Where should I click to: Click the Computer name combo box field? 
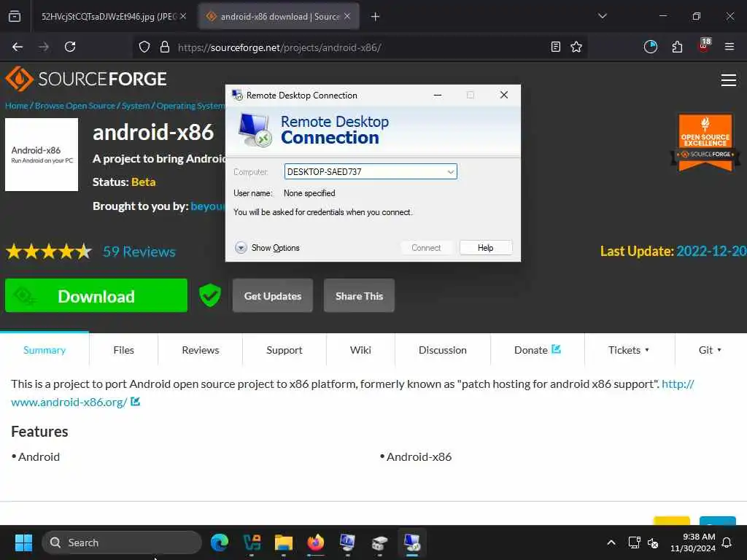tap(371, 171)
